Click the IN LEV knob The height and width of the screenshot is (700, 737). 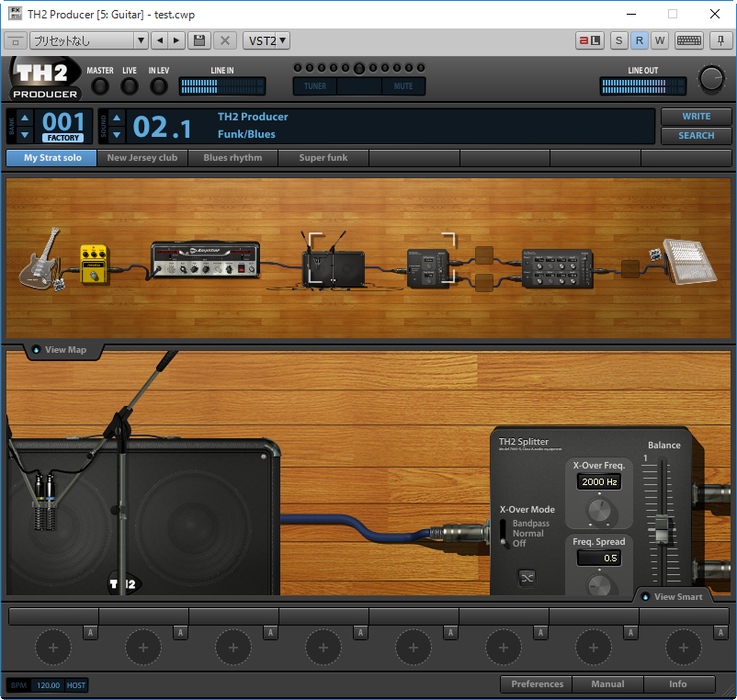pyautogui.click(x=158, y=86)
